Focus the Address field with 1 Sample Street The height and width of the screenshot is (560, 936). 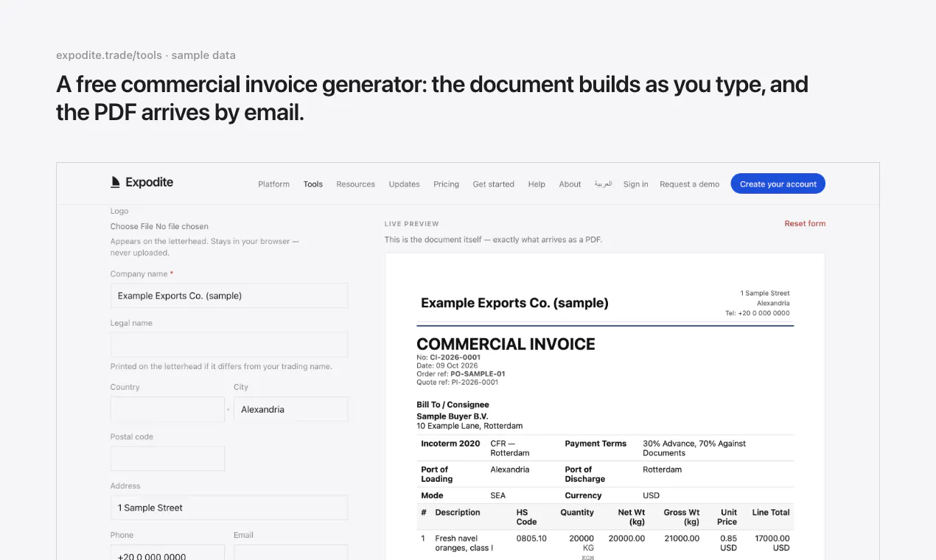click(229, 508)
